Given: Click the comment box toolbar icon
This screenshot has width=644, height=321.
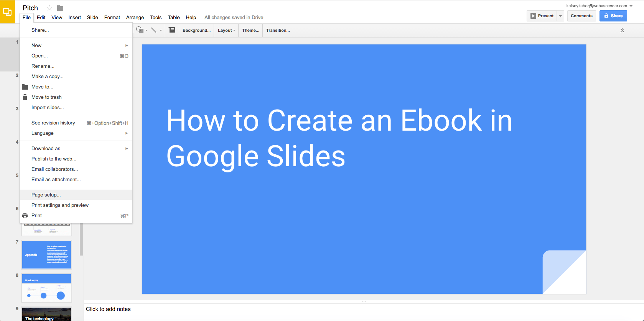Looking at the screenshot, I should click(172, 30).
